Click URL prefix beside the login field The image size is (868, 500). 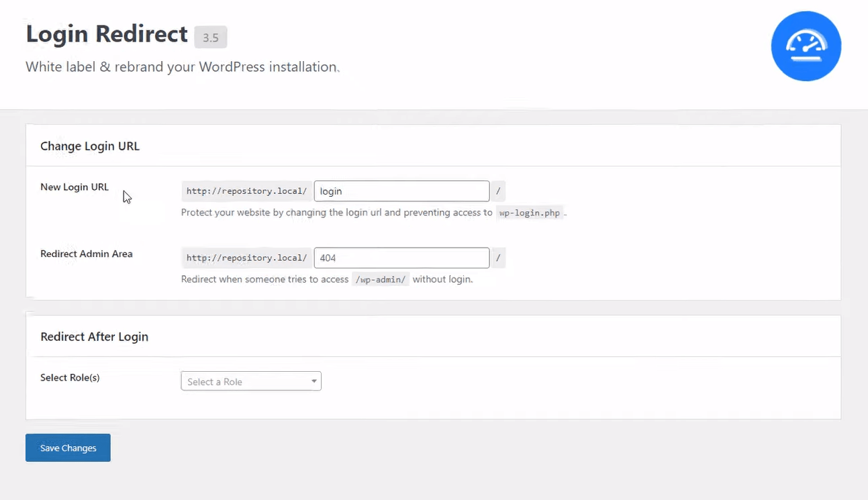pyautogui.click(x=246, y=191)
